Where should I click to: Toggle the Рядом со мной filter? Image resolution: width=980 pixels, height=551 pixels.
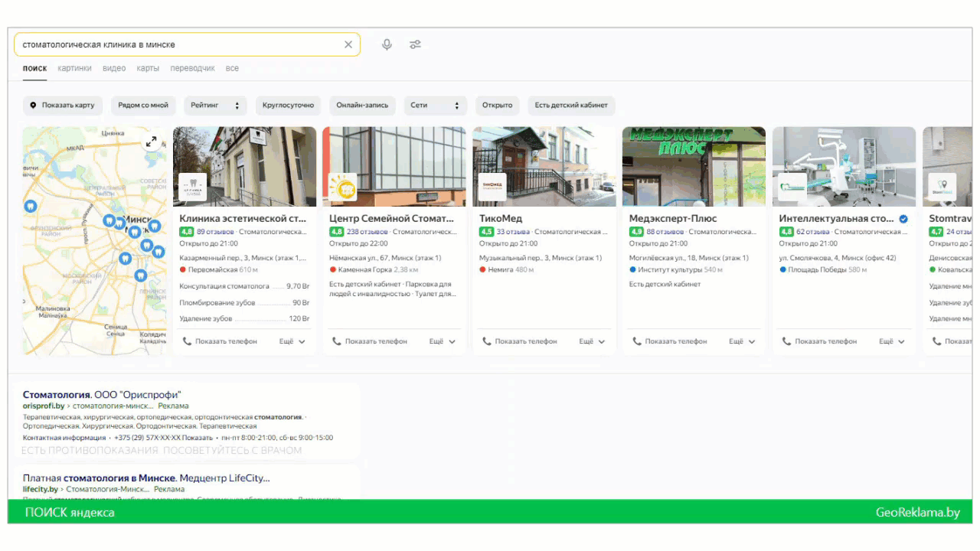tap(143, 106)
